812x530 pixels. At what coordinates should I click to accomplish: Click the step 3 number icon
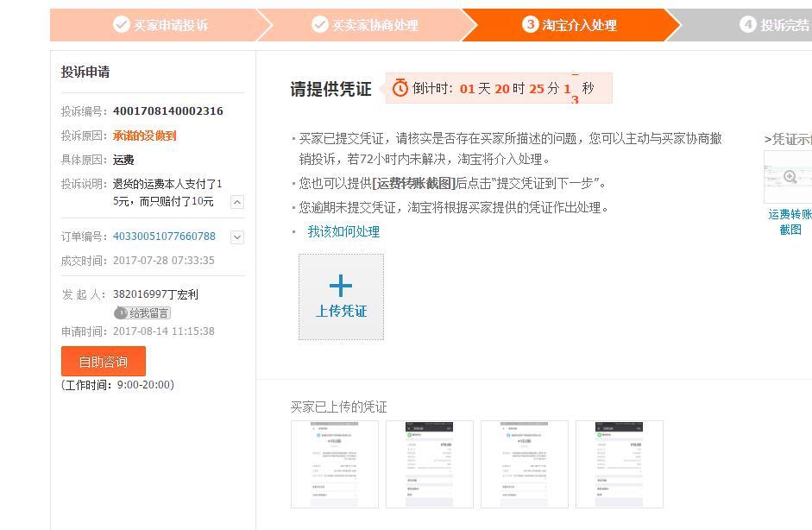pyautogui.click(x=531, y=24)
